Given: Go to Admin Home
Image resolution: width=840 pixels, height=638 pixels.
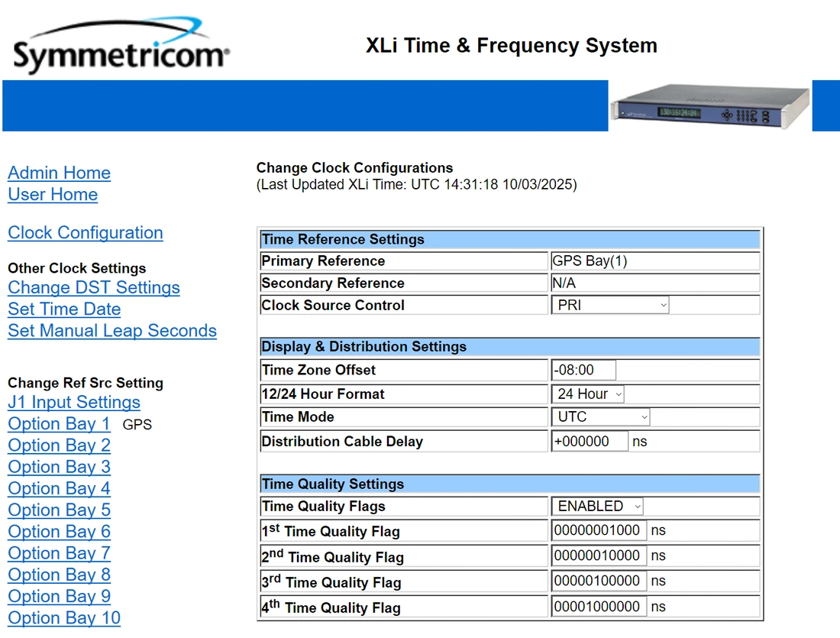Looking at the screenshot, I should pyautogui.click(x=60, y=173).
